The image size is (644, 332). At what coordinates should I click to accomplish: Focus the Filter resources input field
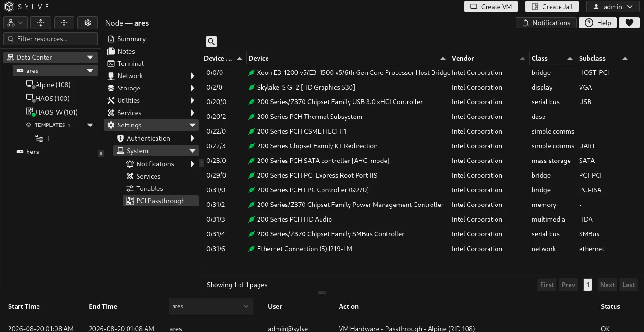pyautogui.click(x=51, y=39)
